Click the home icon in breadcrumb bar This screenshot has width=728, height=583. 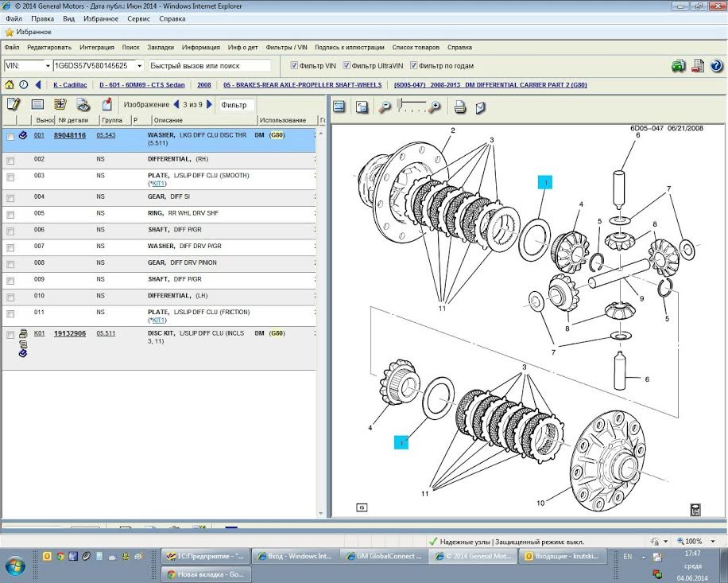[10, 84]
